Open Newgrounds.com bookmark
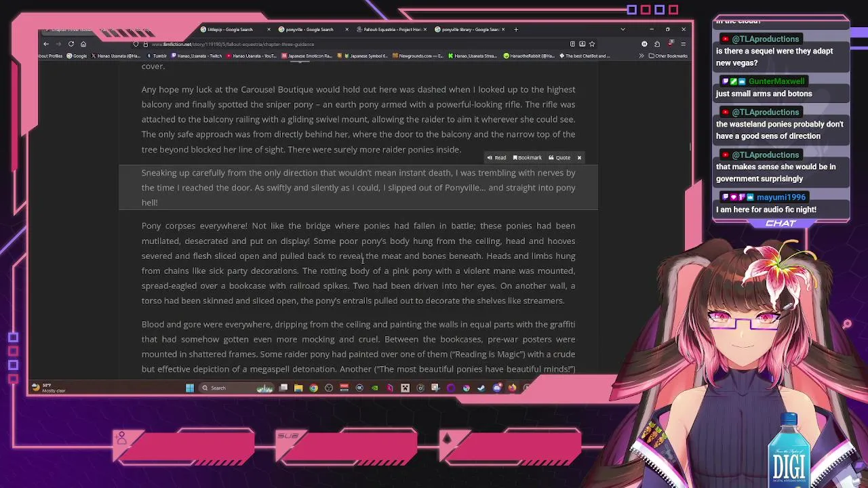Screen dimensions: 868x488 click(x=417, y=56)
